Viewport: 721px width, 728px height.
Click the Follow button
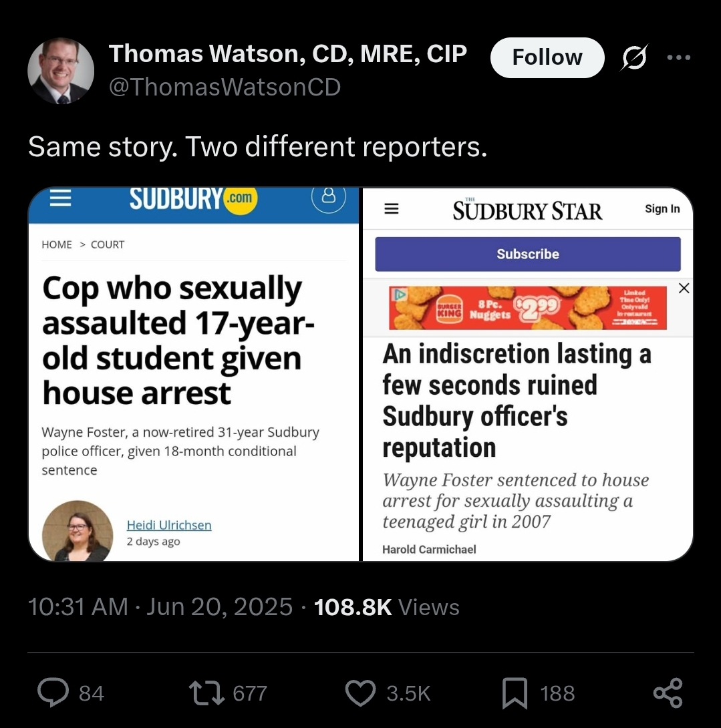click(547, 57)
